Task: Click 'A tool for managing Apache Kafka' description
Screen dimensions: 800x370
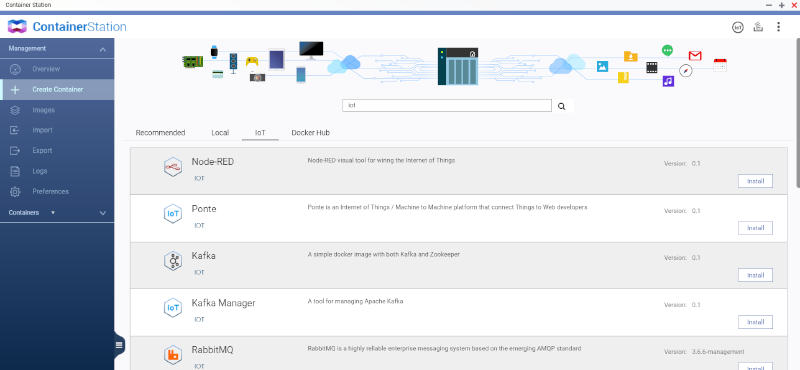Action: pos(356,302)
